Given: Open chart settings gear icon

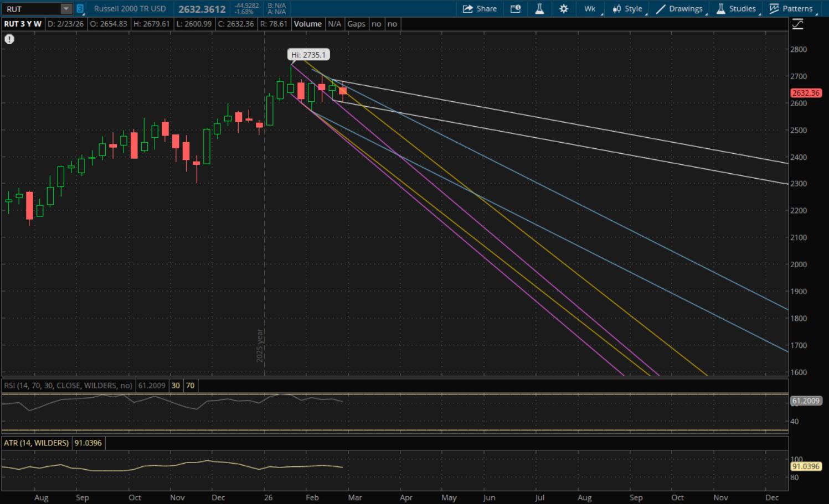Looking at the screenshot, I should [x=564, y=9].
